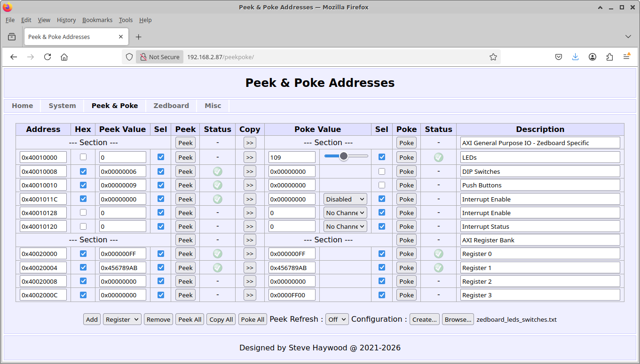Open the Bookmarks menu
The height and width of the screenshot is (364, 640).
tap(97, 20)
